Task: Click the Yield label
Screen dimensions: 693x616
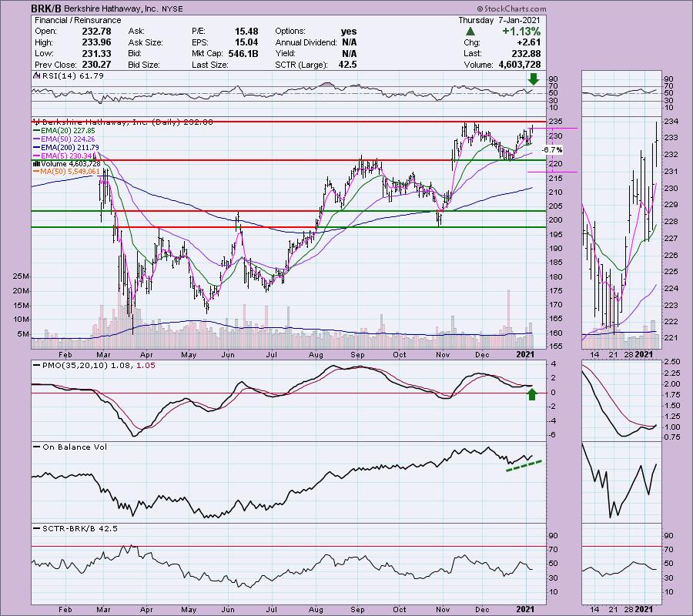Action: [286, 53]
